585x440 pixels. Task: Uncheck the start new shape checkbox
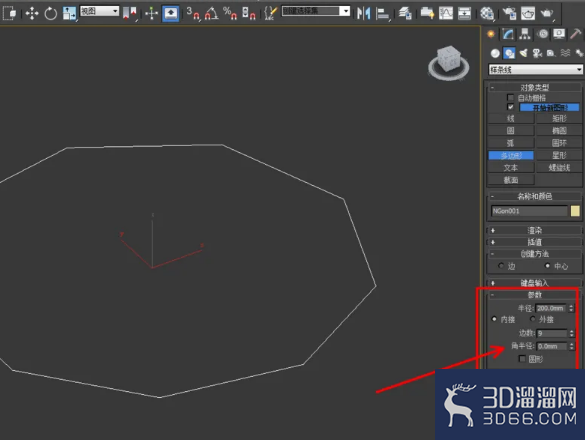(510, 107)
